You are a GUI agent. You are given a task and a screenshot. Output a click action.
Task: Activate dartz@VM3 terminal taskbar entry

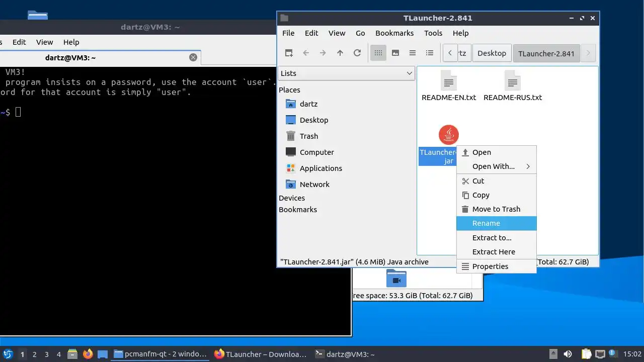click(345, 354)
